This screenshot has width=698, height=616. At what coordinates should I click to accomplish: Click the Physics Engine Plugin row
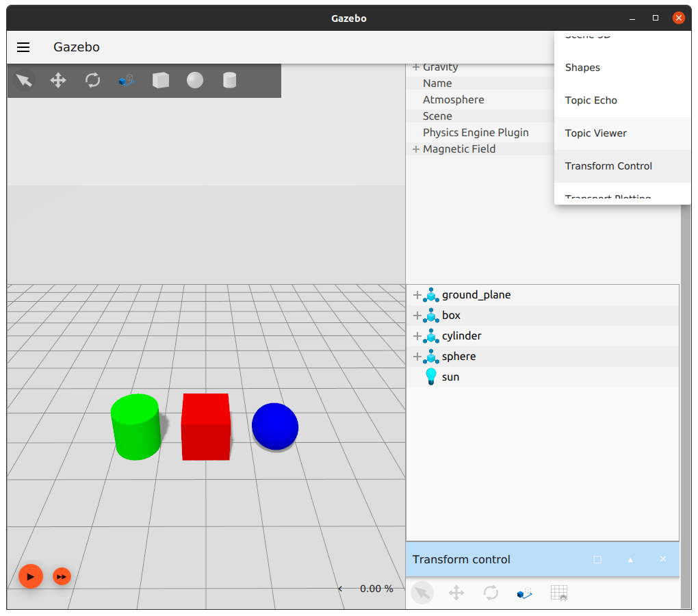tap(480, 133)
